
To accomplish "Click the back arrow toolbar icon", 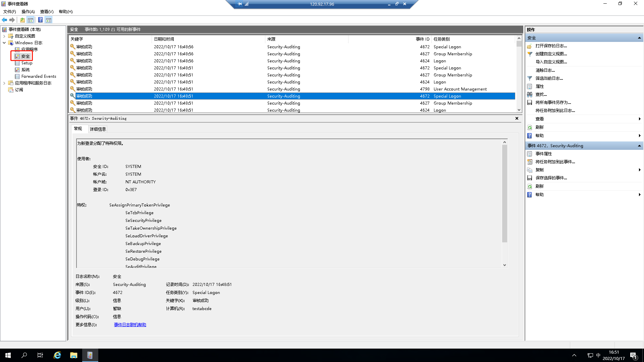I will [x=4, y=20].
